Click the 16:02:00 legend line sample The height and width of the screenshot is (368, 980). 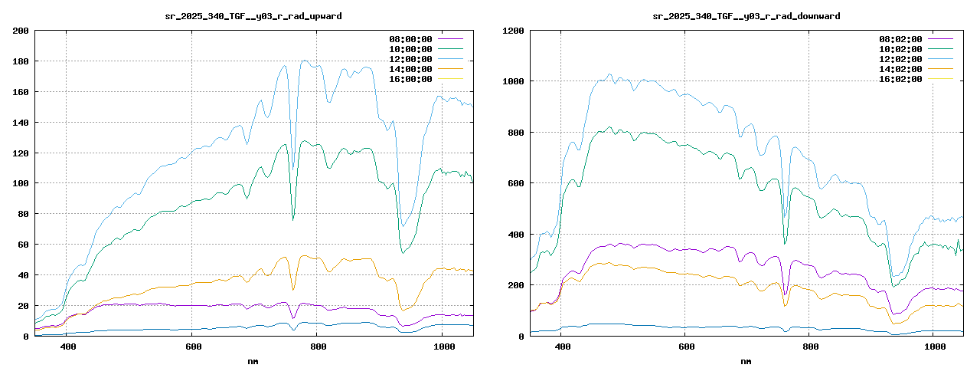940,79
